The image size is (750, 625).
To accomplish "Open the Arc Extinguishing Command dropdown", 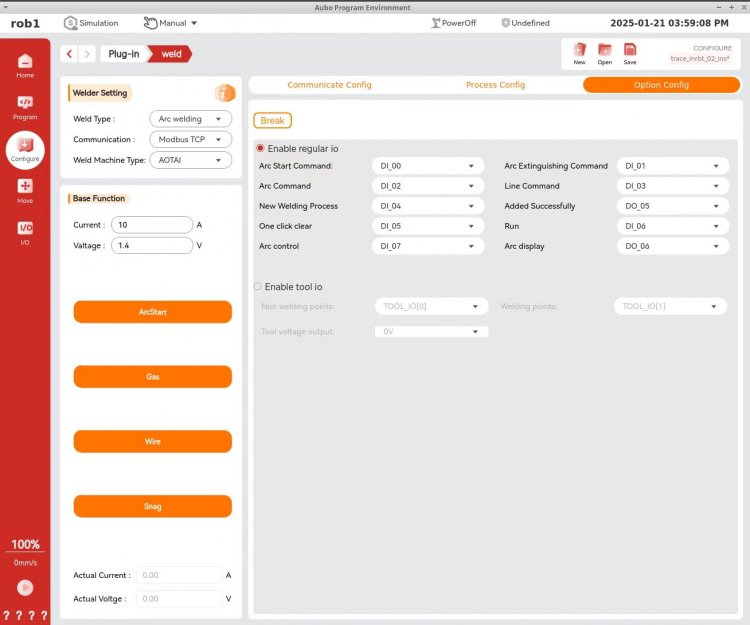I will [673, 166].
